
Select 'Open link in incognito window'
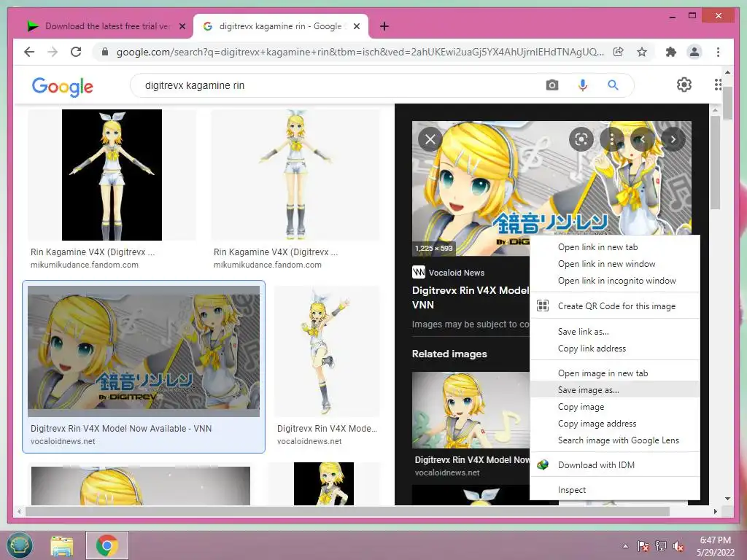[x=614, y=281]
